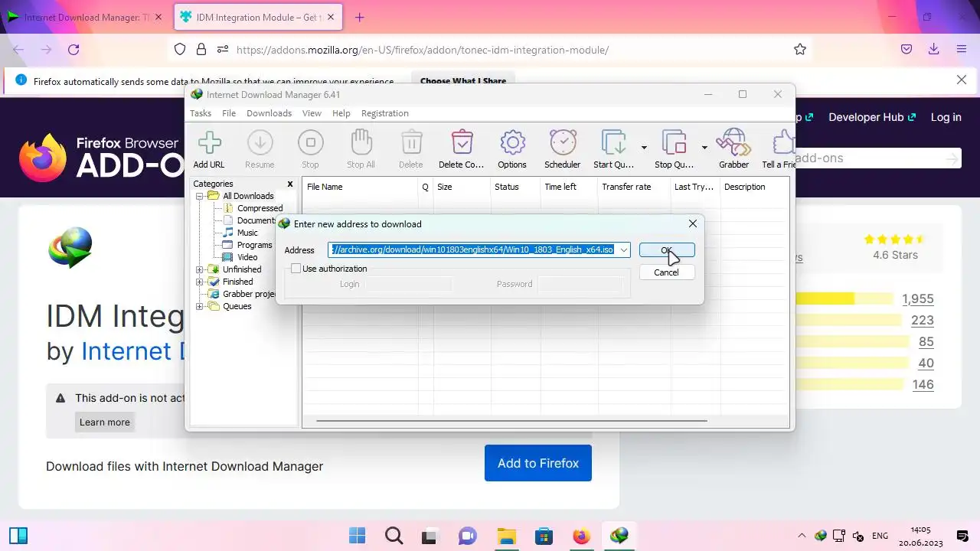The height and width of the screenshot is (551, 980).
Task: Open the Developer Hub link
Action: (x=871, y=117)
